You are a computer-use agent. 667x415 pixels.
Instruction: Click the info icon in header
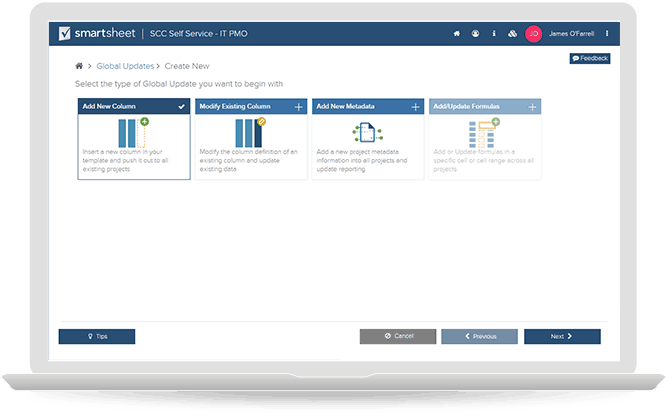coord(494,33)
